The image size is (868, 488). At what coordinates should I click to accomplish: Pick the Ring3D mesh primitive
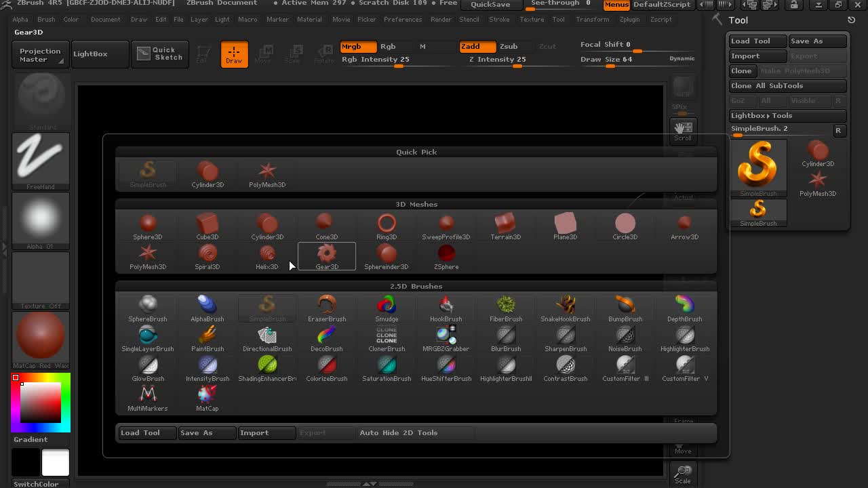tap(387, 226)
